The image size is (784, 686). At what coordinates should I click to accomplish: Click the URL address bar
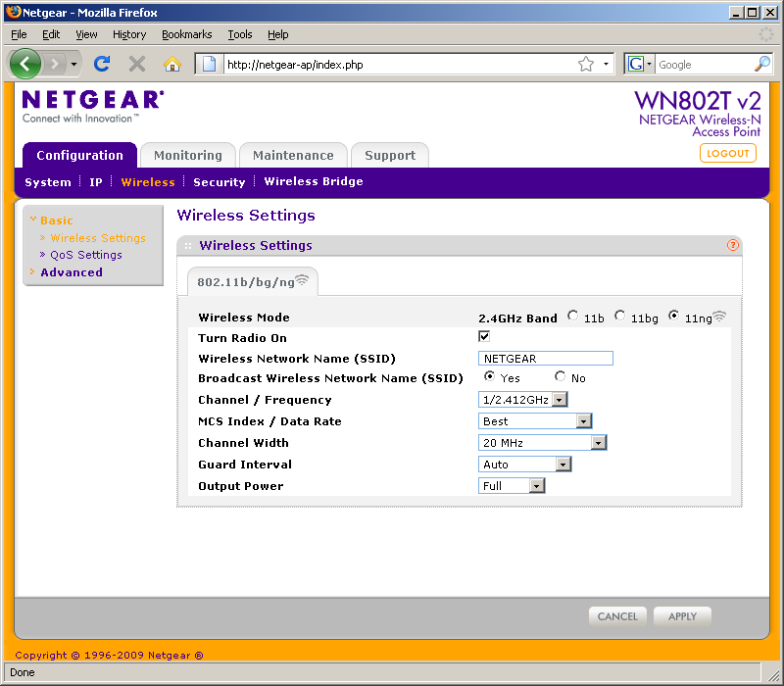click(399, 64)
